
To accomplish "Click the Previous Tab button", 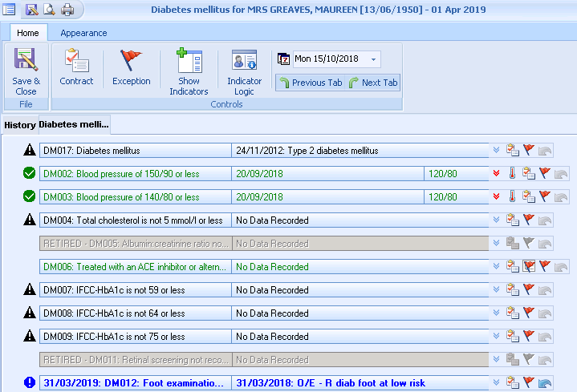I will pos(310,83).
